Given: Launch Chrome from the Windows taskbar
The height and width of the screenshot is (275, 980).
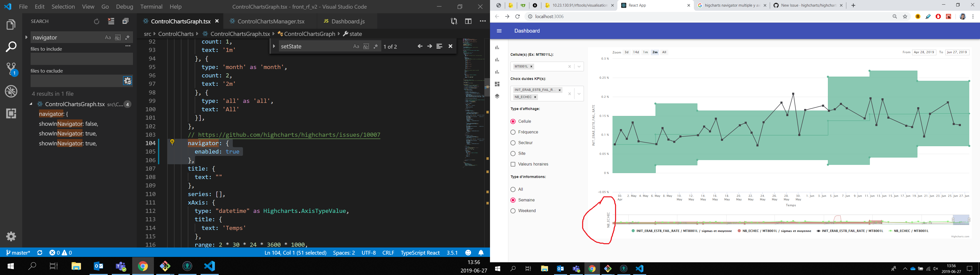Looking at the screenshot, I should click(143, 266).
